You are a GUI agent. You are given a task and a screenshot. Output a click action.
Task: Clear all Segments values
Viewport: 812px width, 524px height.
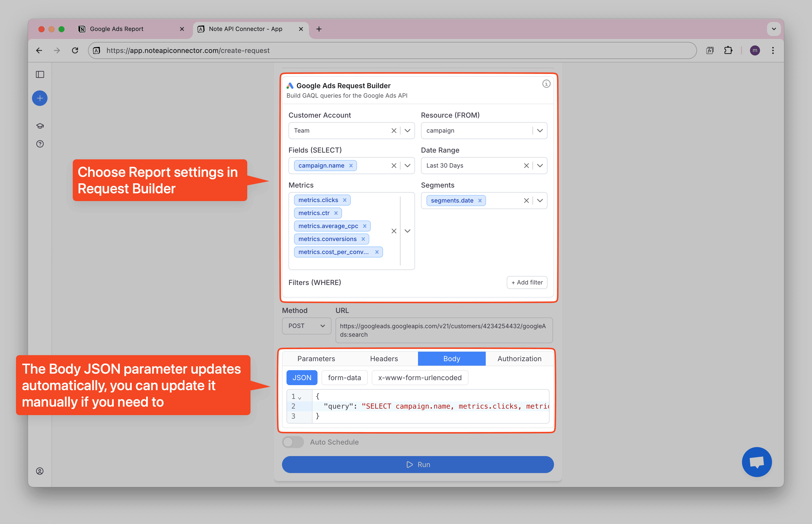526,200
